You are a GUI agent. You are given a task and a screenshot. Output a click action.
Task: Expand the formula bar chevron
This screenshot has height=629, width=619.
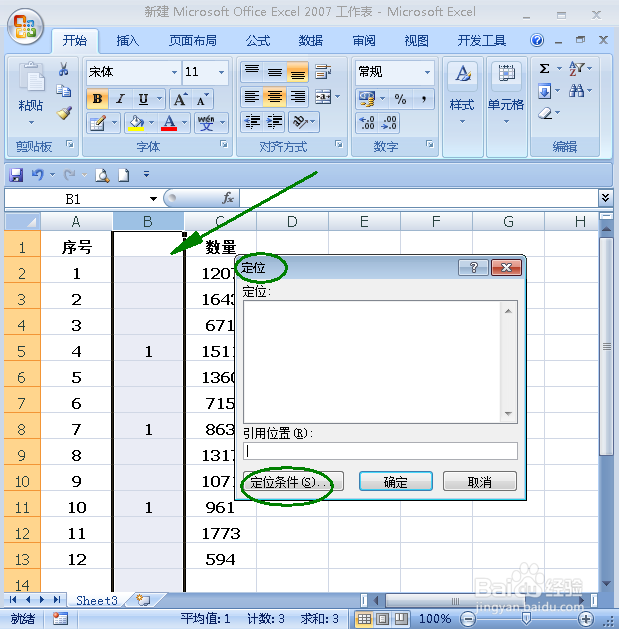point(605,198)
